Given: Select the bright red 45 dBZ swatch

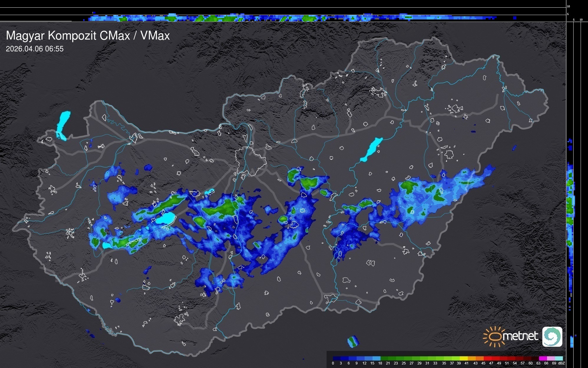Looking at the screenshot, I should [487, 358].
